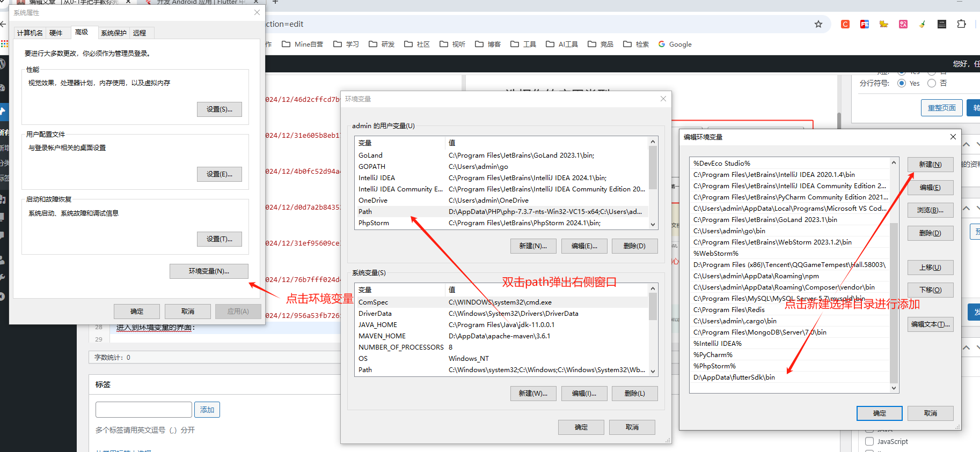
Task: Click 确定 in the edit environment variable dialog
Action: pyautogui.click(x=880, y=413)
